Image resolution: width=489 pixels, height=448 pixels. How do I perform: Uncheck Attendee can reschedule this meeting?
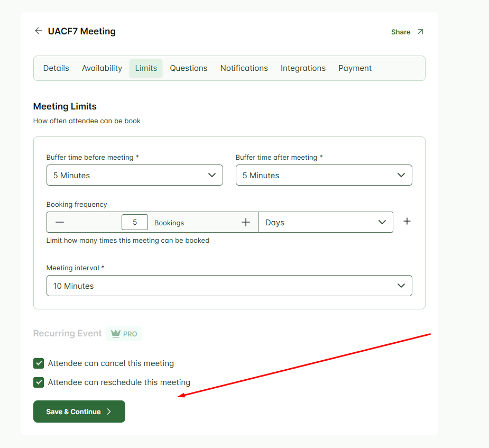(39, 382)
